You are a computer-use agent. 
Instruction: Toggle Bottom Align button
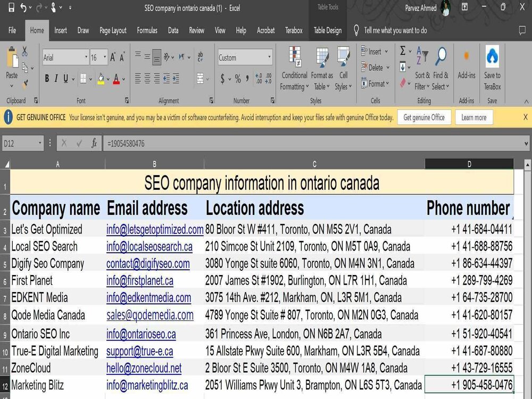coord(156,57)
